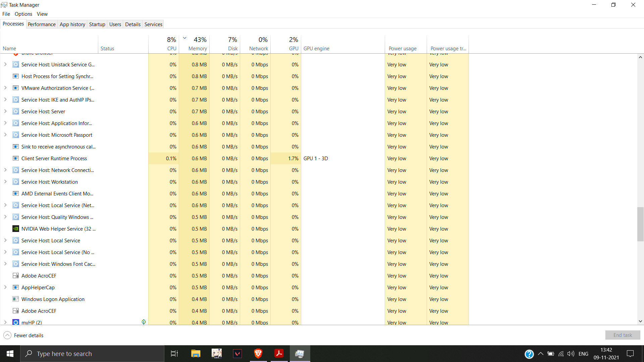
Task: Switch to the Performance tab
Action: pos(42,24)
